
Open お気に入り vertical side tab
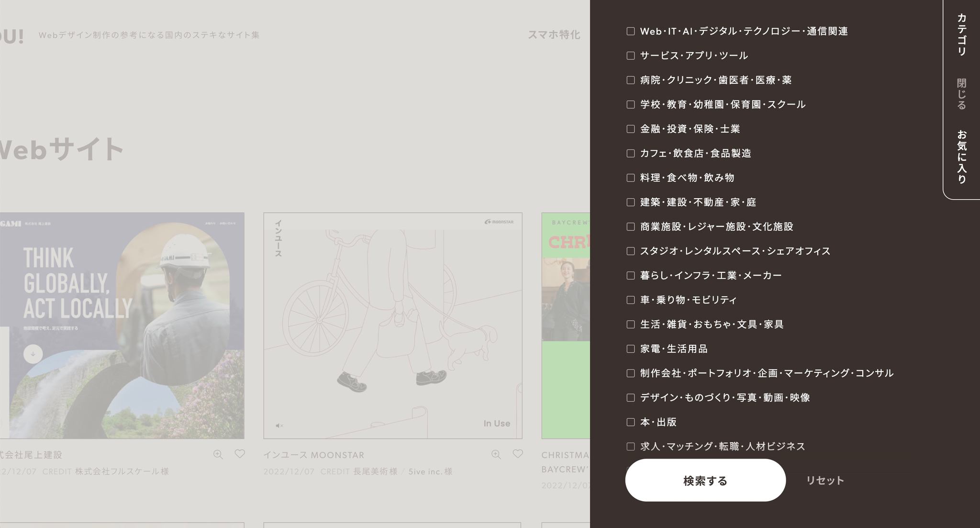961,157
